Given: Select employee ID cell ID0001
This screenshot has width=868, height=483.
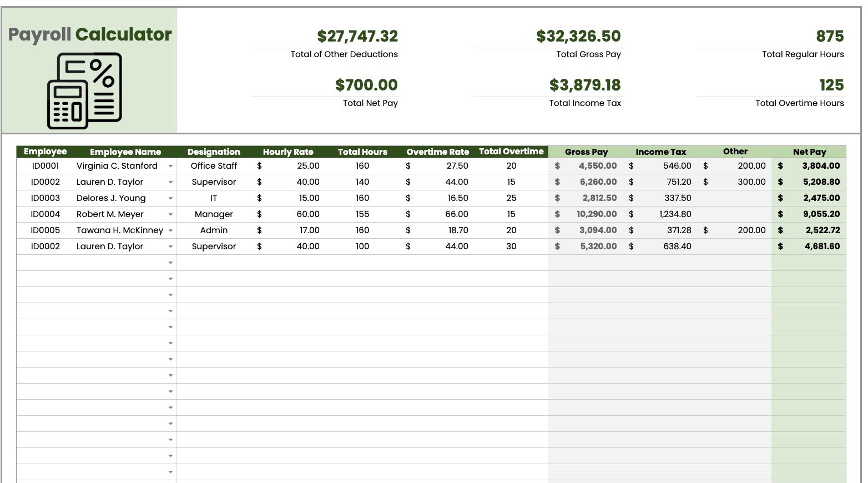Looking at the screenshot, I should click(x=45, y=166).
